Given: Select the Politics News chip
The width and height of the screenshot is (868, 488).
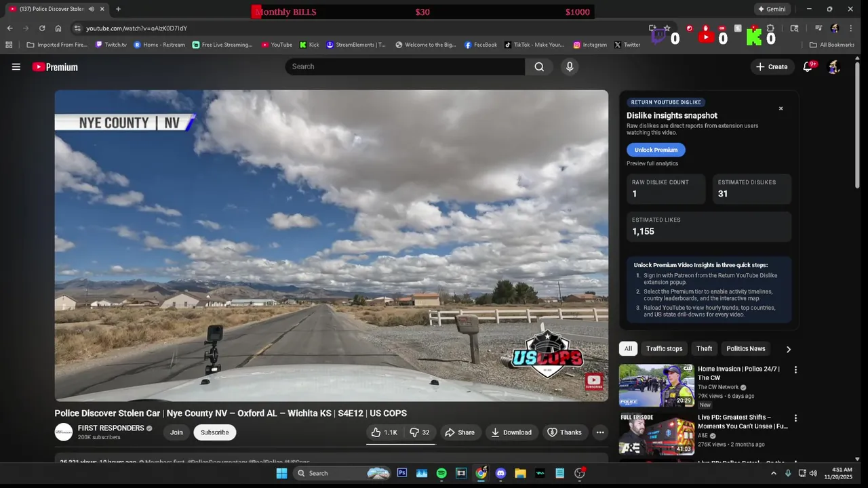Looking at the screenshot, I should pyautogui.click(x=745, y=349).
